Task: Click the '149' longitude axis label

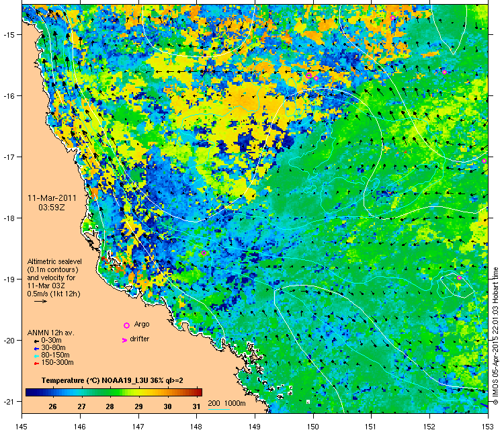Action: pyautogui.click(x=255, y=426)
